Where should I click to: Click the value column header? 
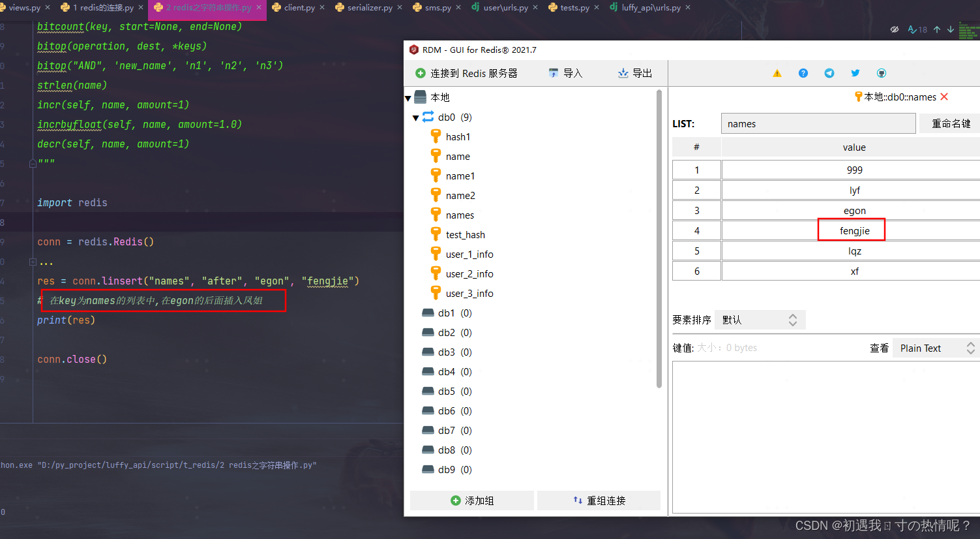(851, 147)
